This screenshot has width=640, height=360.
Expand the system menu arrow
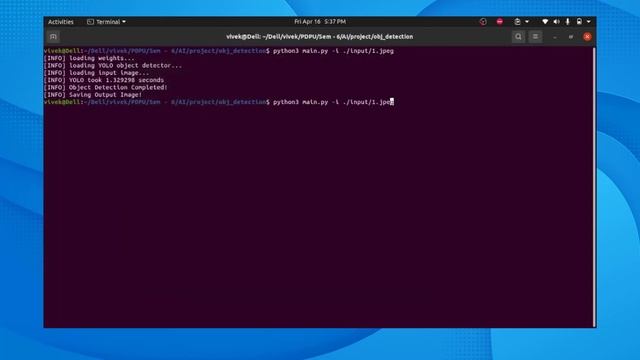pyautogui.click(x=589, y=22)
